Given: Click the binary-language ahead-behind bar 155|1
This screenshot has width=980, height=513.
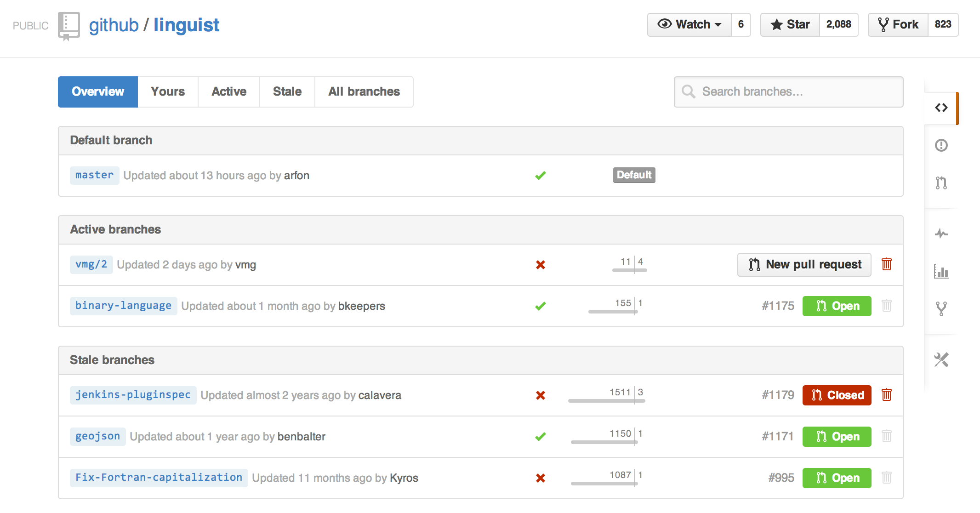Looking at the screenshot, I should 615,306.
